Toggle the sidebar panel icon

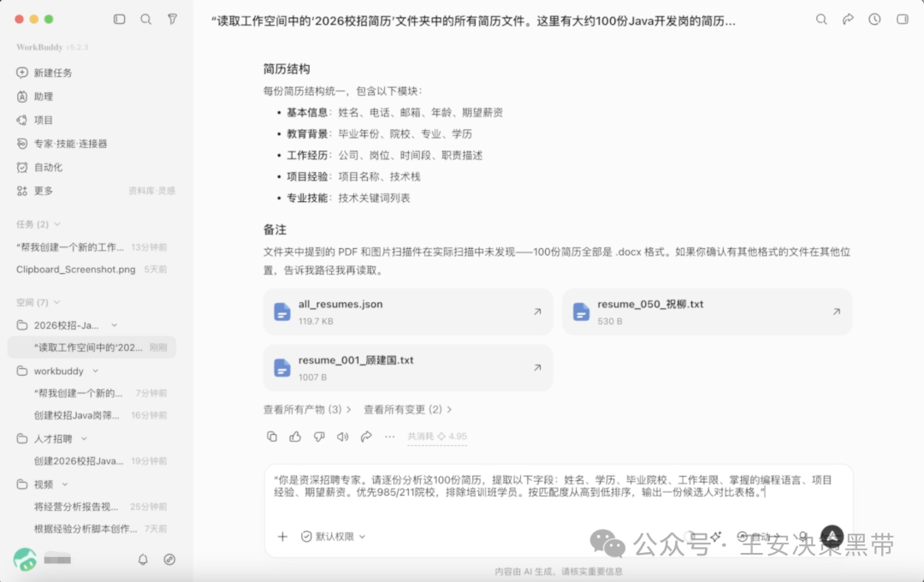tap(119, 20)
